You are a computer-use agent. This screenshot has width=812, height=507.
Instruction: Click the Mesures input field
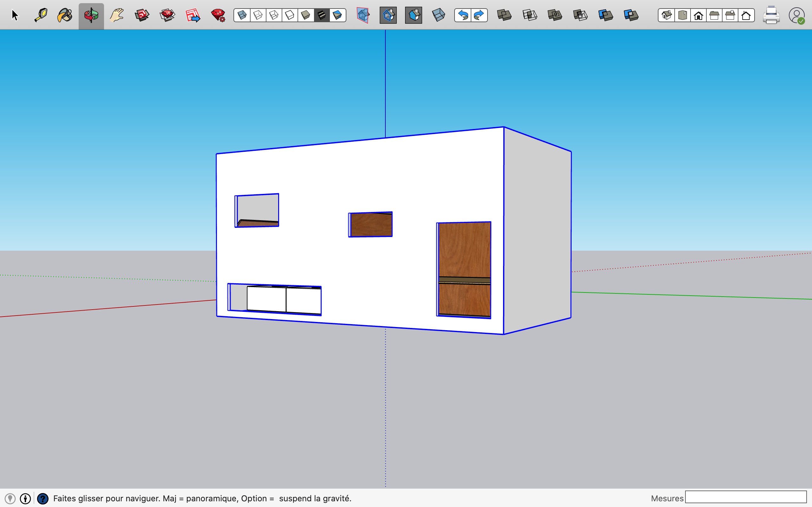pos(746,497)
